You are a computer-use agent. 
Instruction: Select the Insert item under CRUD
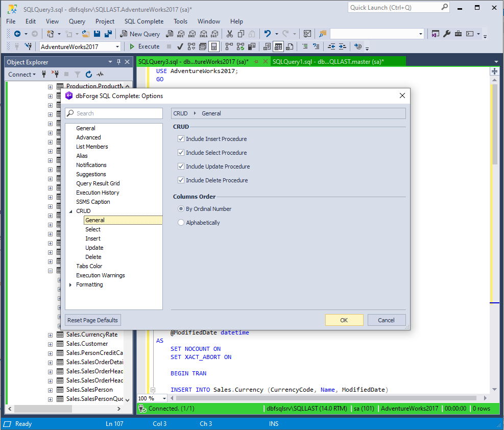[93, 239]
